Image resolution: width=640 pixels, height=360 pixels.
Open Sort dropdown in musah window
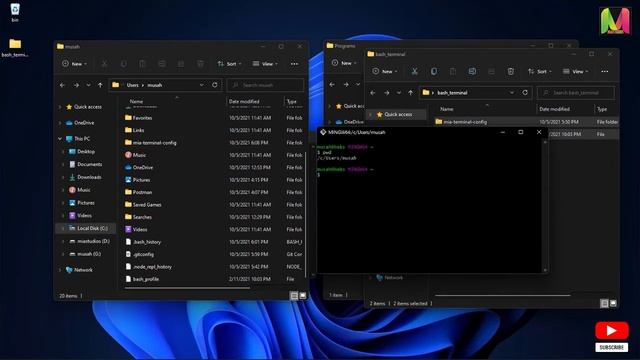pyautogui.click(x=229, y=64)
